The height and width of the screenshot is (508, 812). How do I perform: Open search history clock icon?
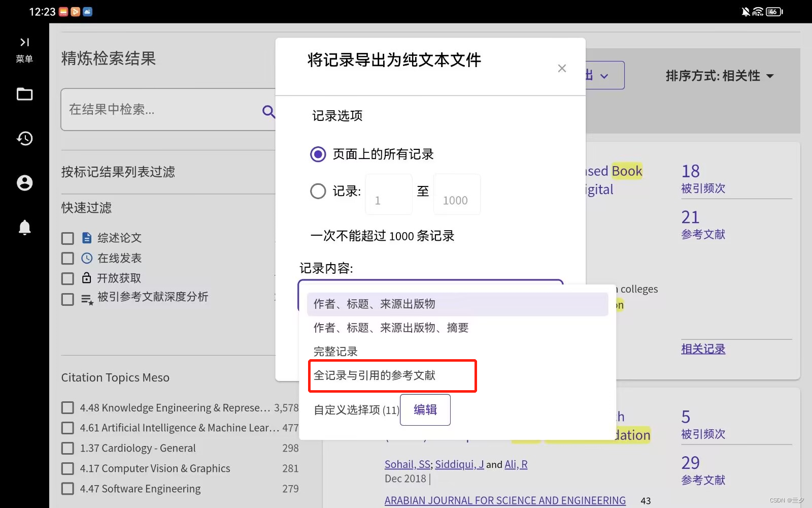(24, 138)
